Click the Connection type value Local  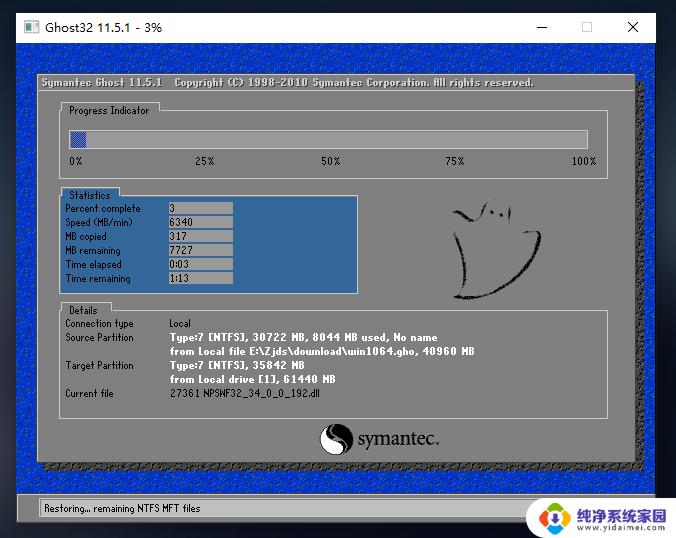click(x=180, y=323)
